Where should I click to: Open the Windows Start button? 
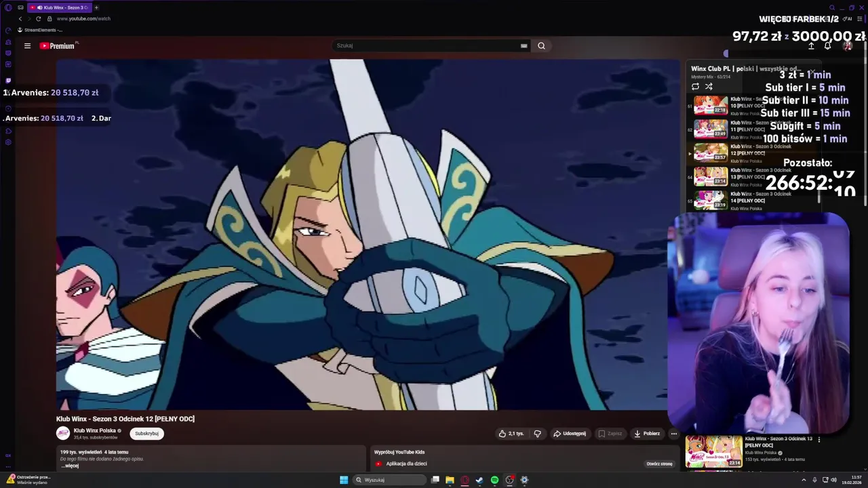(x=344, y=480)
